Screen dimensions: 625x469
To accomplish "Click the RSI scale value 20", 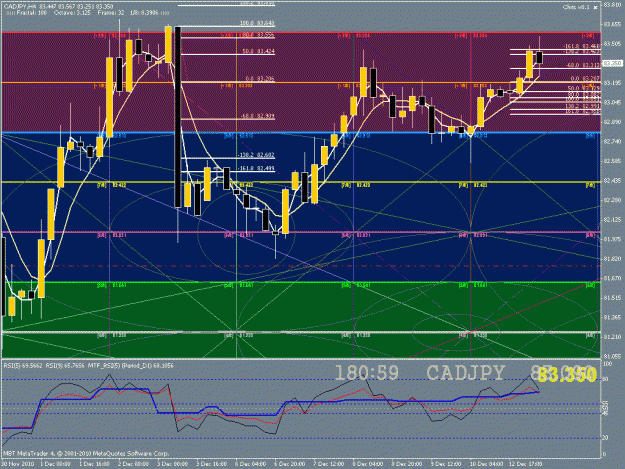I will 606,438.
